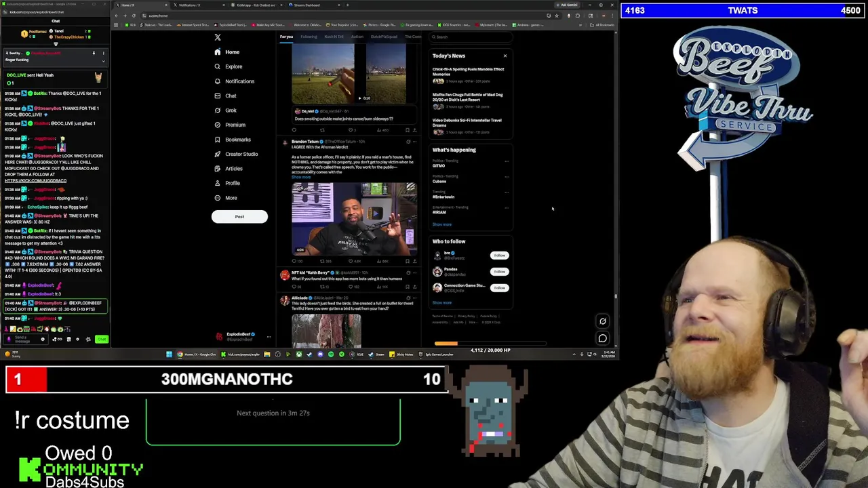Open Video Debunks Sci-Fi Interstellar Travel story
This screenshot has height=488, width=868.
(467, 122)
